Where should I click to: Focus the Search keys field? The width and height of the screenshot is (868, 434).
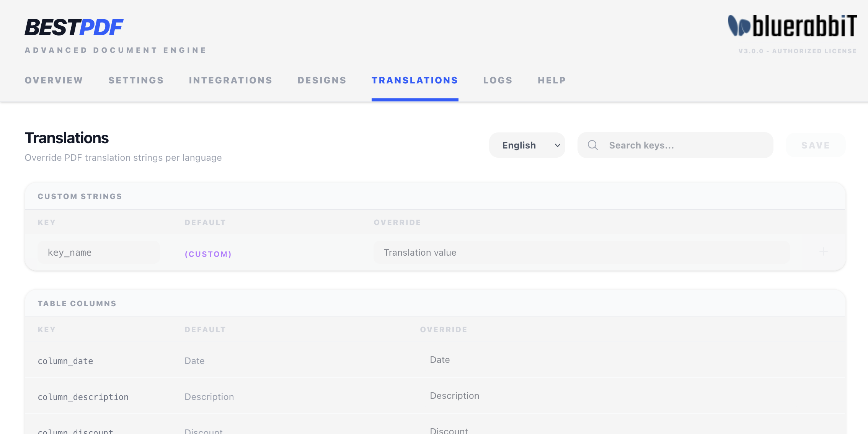(x=675, y=145)
